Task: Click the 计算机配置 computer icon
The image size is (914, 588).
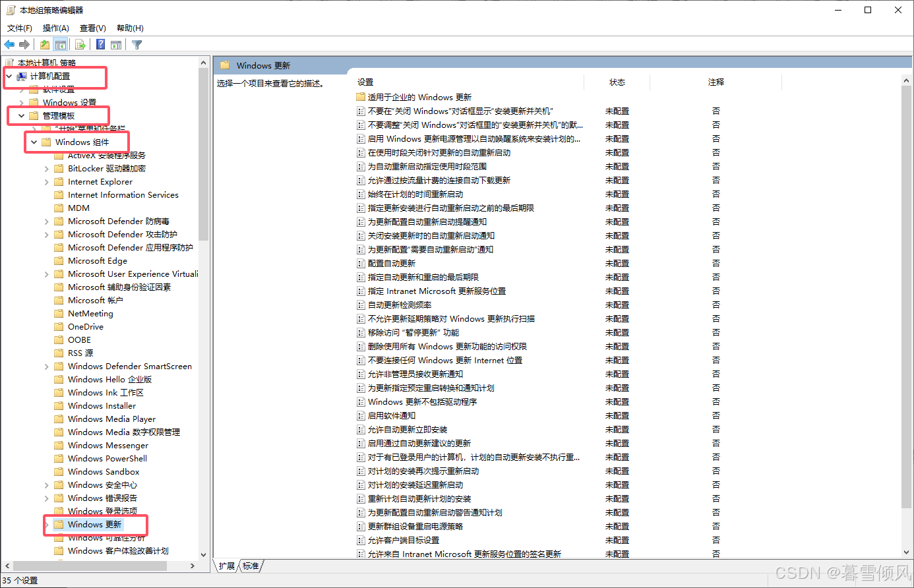Action: tap(22, 76)
